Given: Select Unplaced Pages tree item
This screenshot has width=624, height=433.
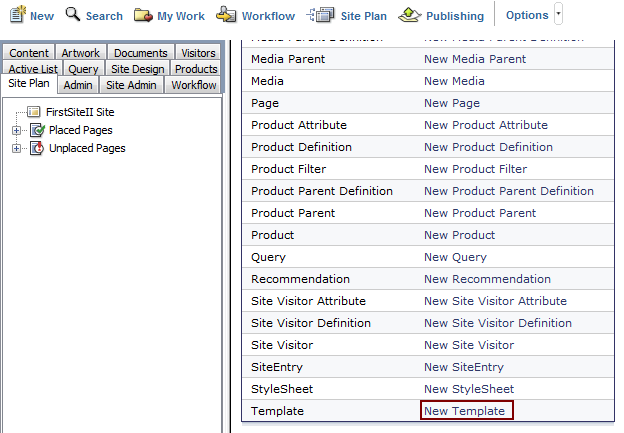Looking at the screenshot, I should (x=87, y=148).
